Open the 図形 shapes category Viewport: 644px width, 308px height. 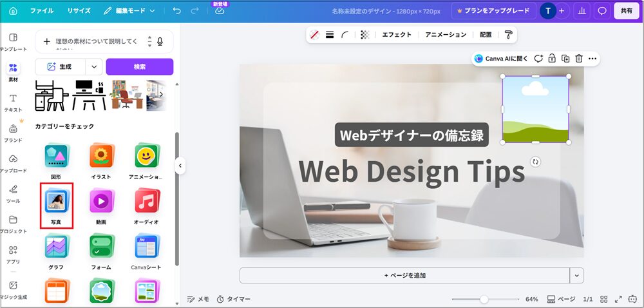[x=56, y=161]
